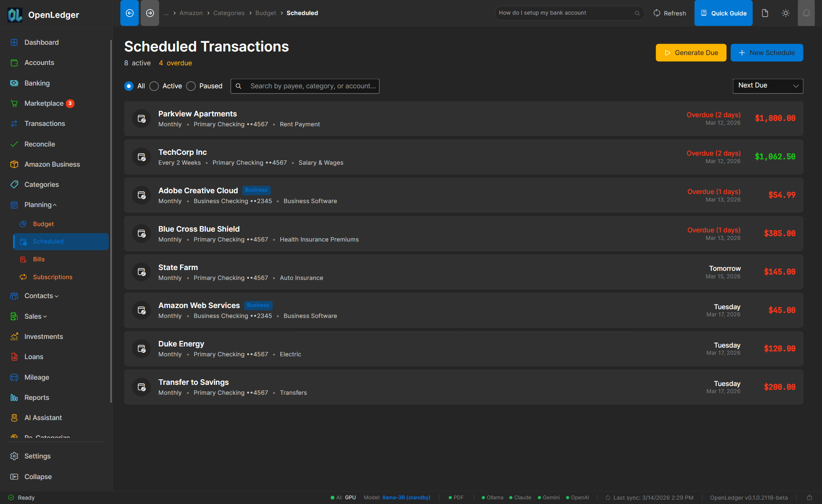Select the Paused filter radio button
This screenshot has width=822, height=504.
coord(190,86)
